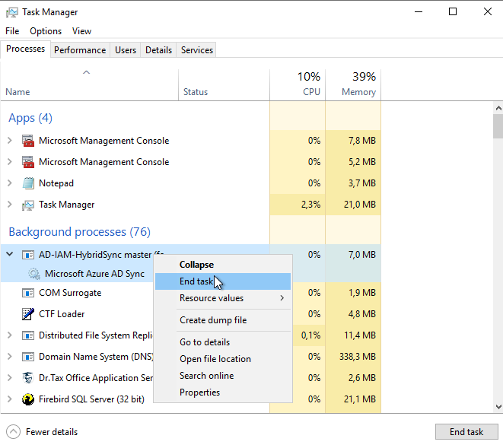Screen dimensions: 503x448
Task: Click the AD-IAM-HybridSync master process icon
Action: (28, 255)
